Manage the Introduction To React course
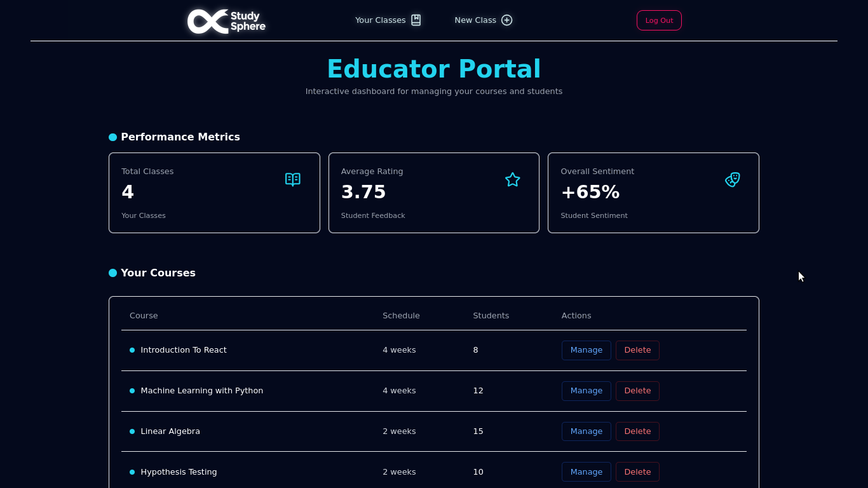This screenshot has height=488, width=868. click(x=586, y=349)
